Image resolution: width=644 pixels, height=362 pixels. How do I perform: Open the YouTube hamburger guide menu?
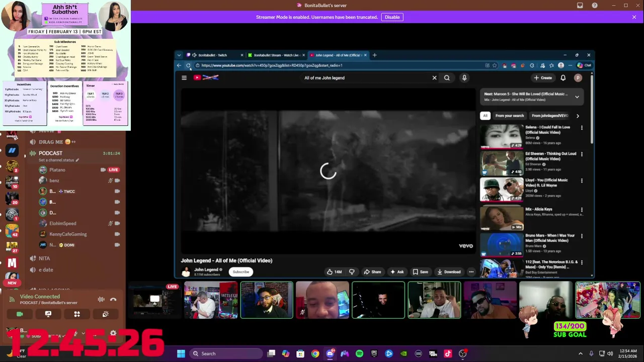184,78
